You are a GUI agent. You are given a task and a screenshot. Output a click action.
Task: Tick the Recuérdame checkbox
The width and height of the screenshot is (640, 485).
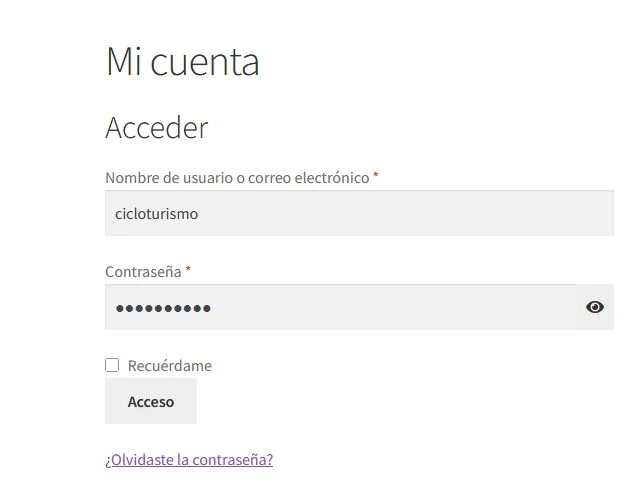pyautogui.click(x=112, y=365)
